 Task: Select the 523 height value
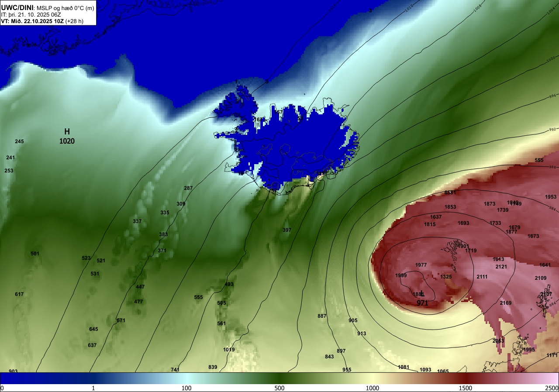pyautogui.click(x=86, y=258)
